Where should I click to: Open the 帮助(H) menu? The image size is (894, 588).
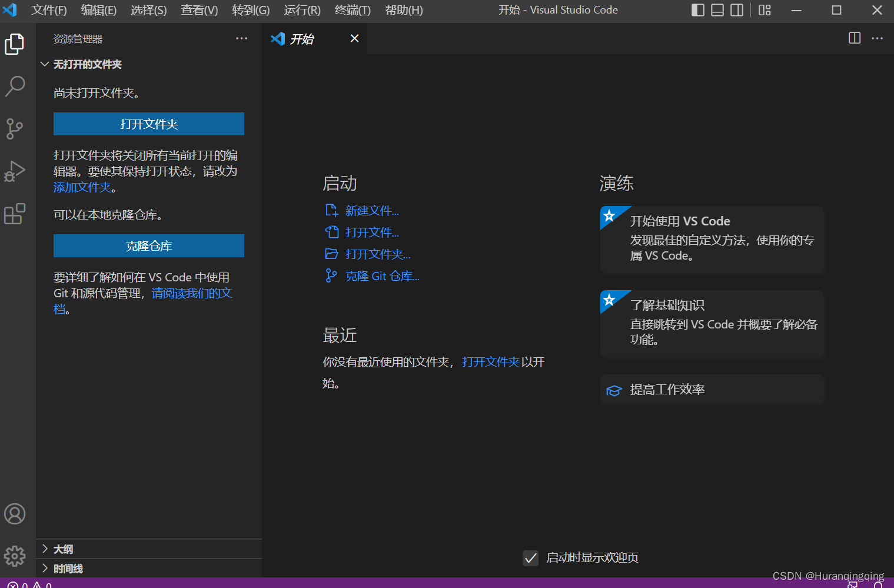(x=404, y=10)
